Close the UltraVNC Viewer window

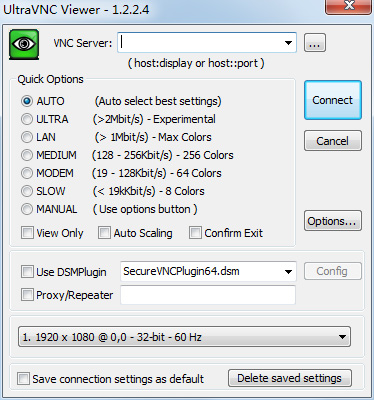point(348,6)
